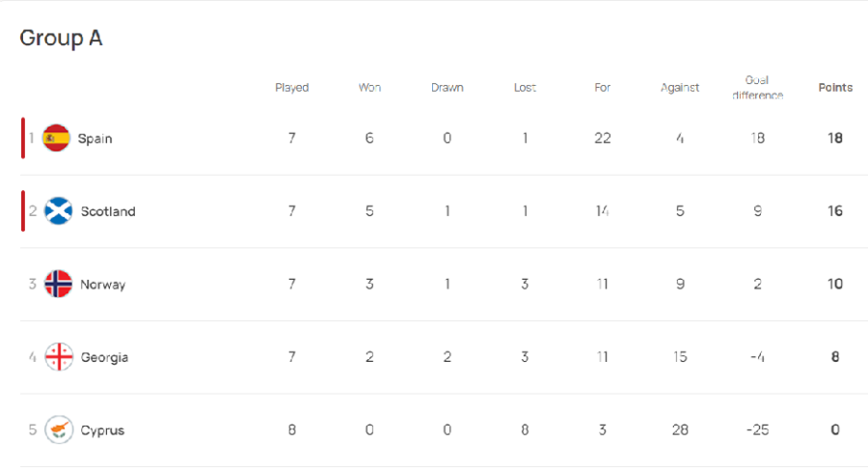The width and height of the screenshot is (868, 469).
Task: Click the Georgia flag icon
Action: coord(59,357)
